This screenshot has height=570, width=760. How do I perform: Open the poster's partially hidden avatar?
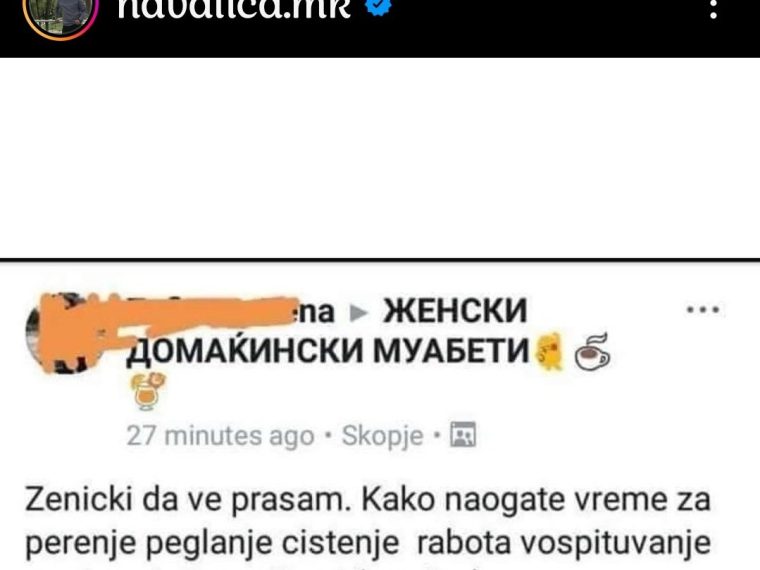coord(61,332)
